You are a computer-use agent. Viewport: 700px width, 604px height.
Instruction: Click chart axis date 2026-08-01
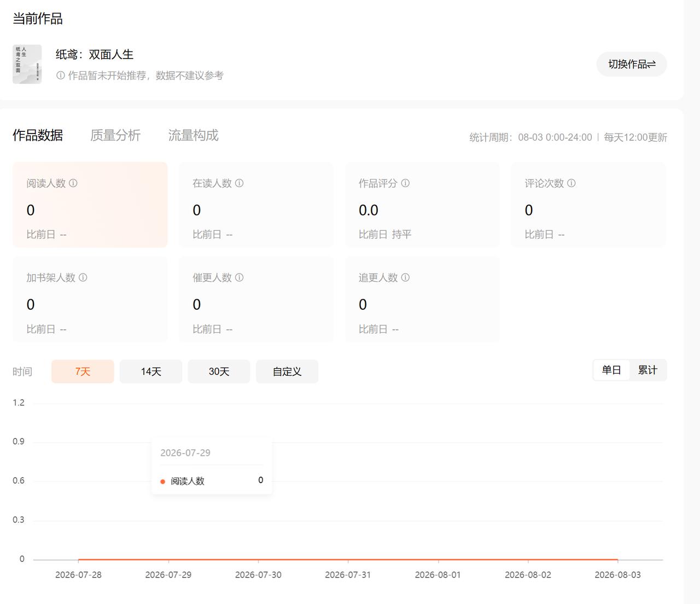[437, 575]
